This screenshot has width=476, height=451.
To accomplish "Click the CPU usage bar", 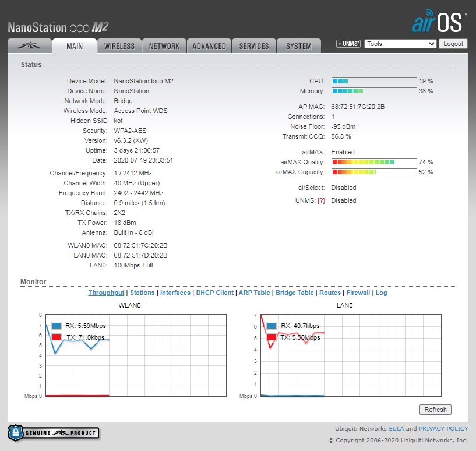I will [374, 81].
